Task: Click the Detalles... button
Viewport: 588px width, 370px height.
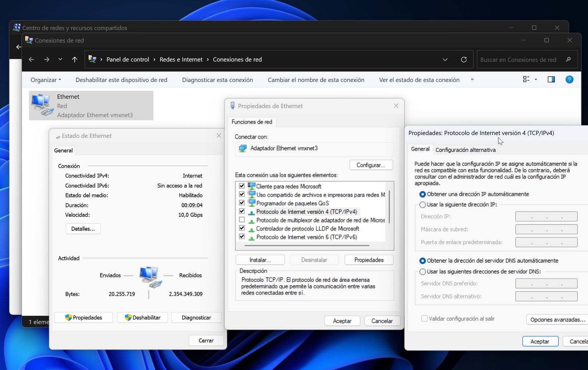Action: coord(83,229)
